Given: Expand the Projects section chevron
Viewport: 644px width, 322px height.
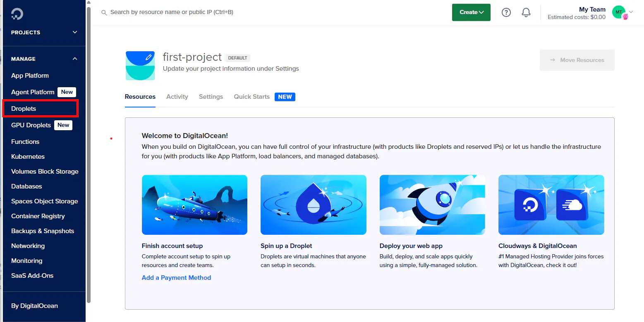Looking at the screenshot, I should click(x=74, y=32).
